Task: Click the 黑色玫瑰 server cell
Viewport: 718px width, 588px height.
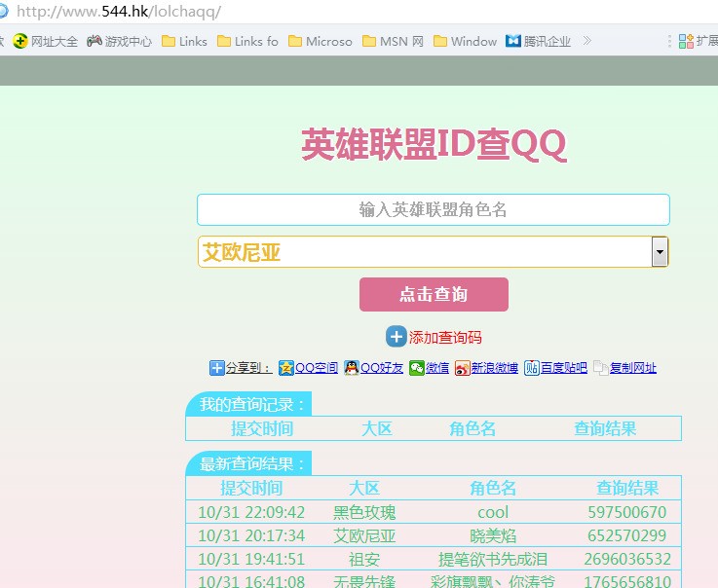Action: point(364,512)
